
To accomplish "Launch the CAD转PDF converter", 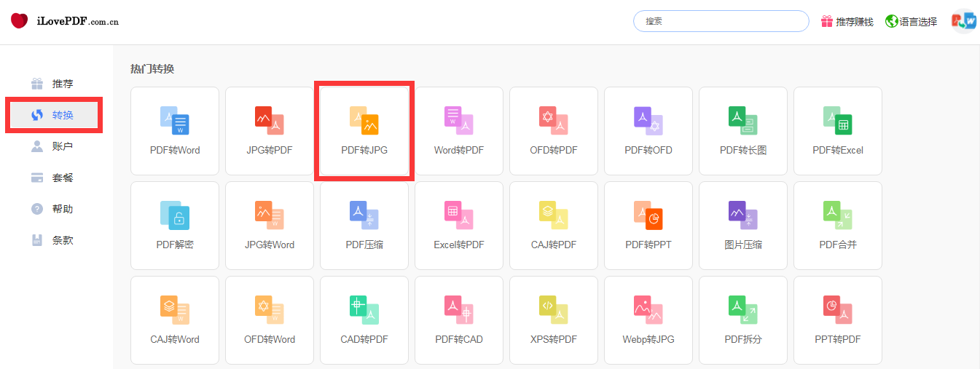I will click(x=364, y=320).
